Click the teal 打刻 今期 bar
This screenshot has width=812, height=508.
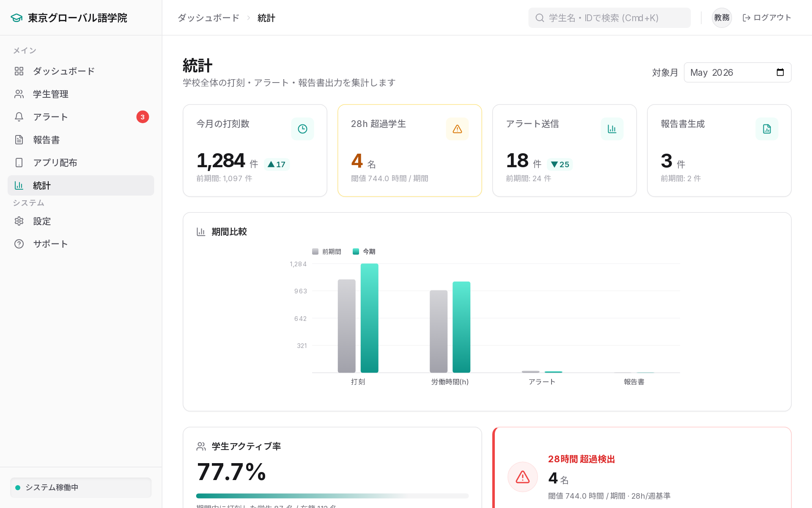370,318
